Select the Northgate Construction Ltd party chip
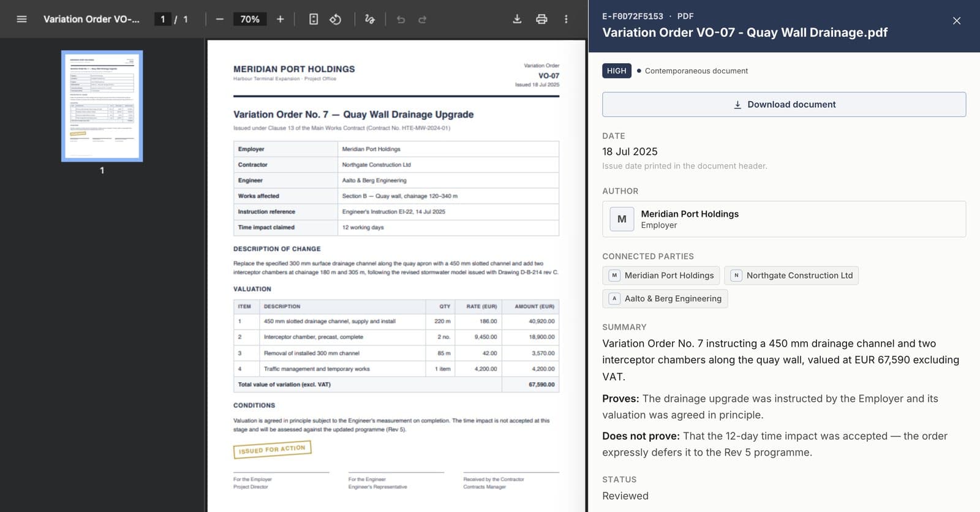 791,276
